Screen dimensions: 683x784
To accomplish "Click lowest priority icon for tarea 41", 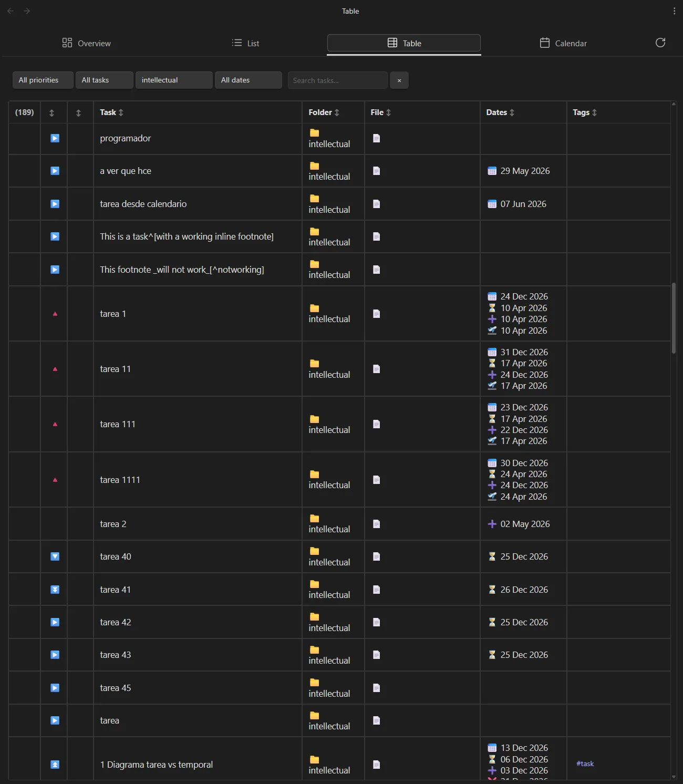I will (55, 590).
